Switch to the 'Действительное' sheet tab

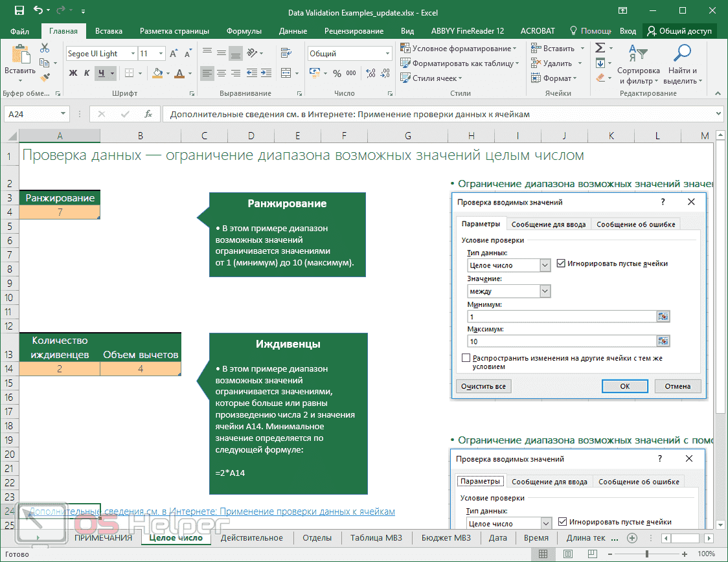click(x=251, y=538)
